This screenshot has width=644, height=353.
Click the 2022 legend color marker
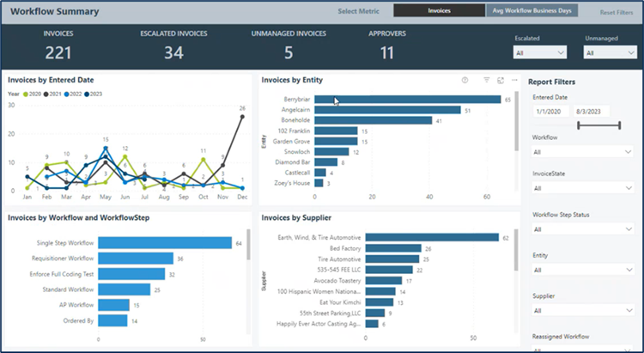pyautogui.click(x=66, y=94)
